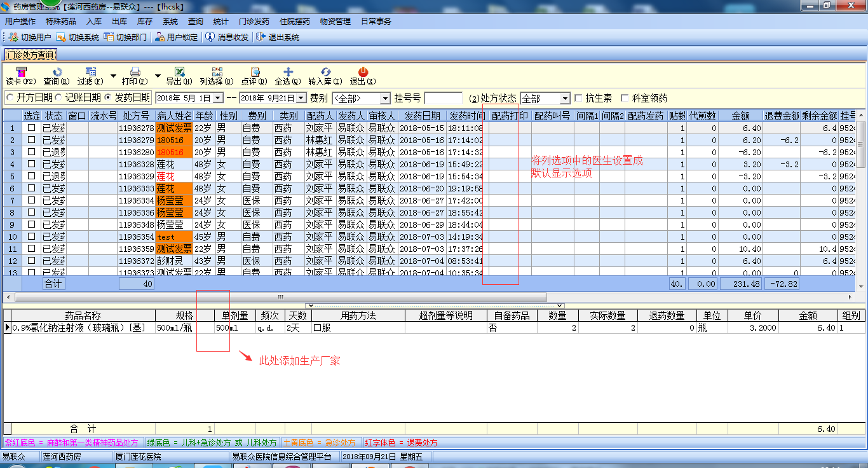Open the dropdown arrow beside 过滤
The width and height of the screenshot is (868, 468).
pos(113,76)
